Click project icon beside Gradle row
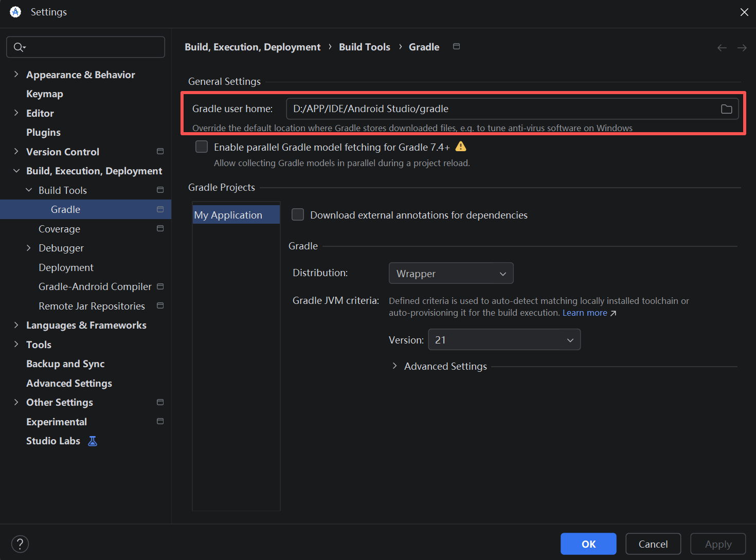Image resolution: width=756 pixels, height=560 pixels. 160,209
